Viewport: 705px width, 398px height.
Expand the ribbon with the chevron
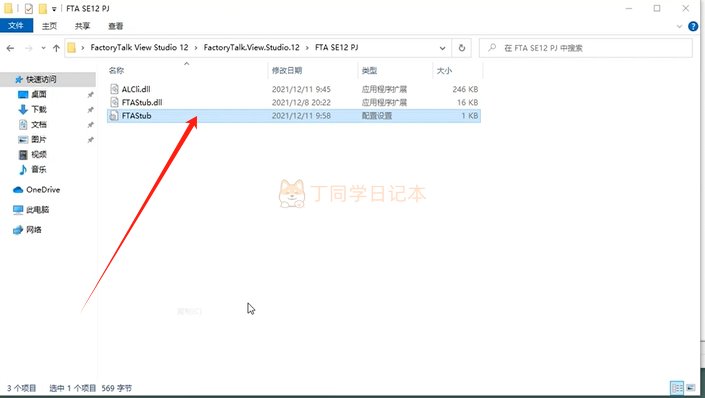(x=679, y=27)
